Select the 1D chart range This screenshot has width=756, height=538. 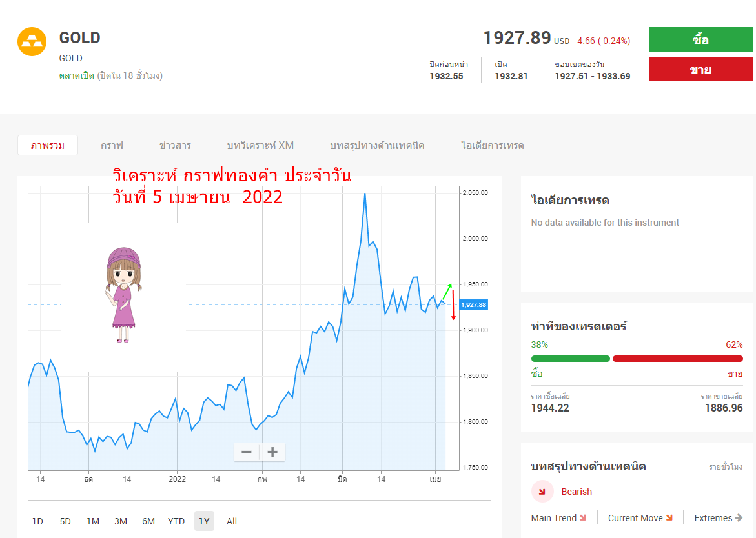point(37,521)
